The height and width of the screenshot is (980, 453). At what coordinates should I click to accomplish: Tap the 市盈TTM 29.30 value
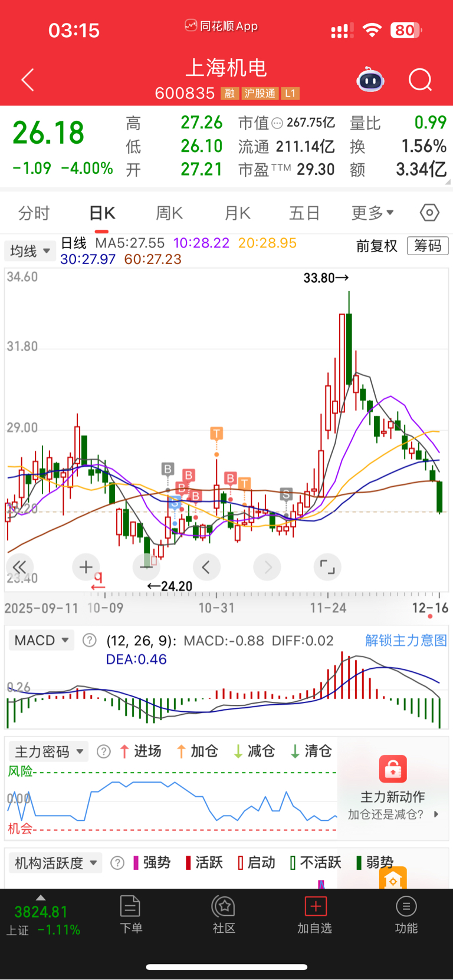click(x=316, y=170)
